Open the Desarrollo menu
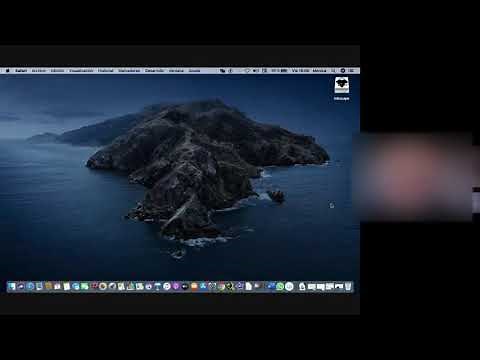The width and height of the screenshot is (480, 360). tap(154, 71)
